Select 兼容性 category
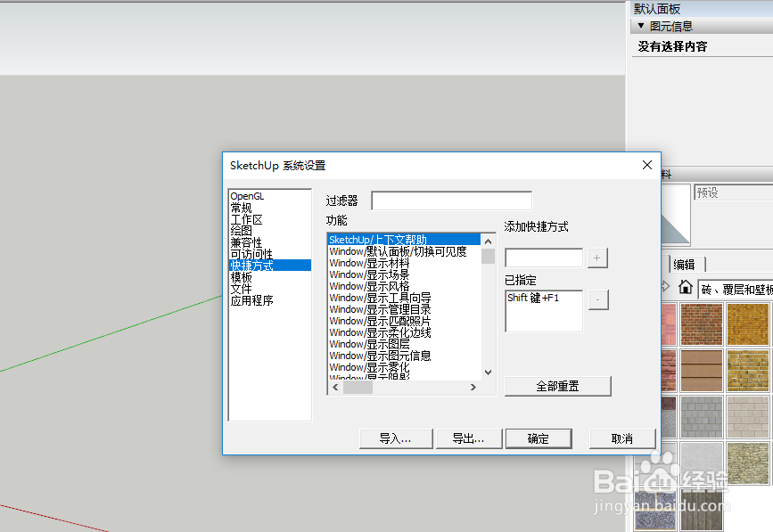The width and height of the screenshot is (773, 532). click(x=246, y=242)
